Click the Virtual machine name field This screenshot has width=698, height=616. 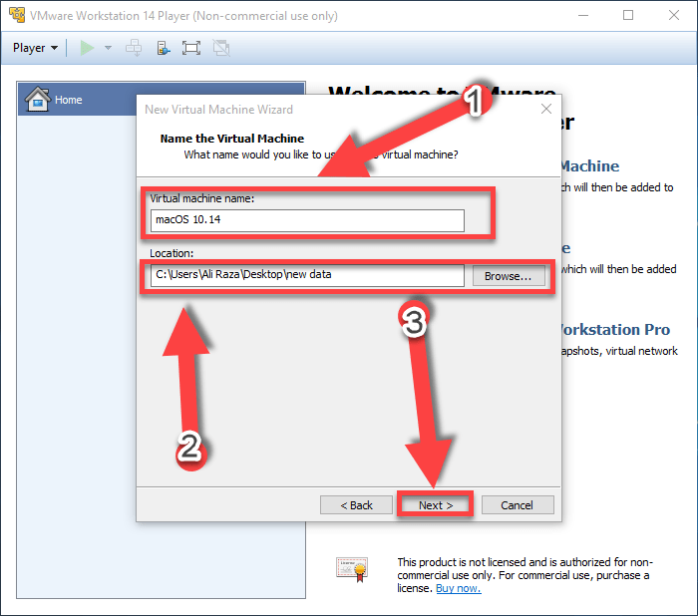point(308,220)
